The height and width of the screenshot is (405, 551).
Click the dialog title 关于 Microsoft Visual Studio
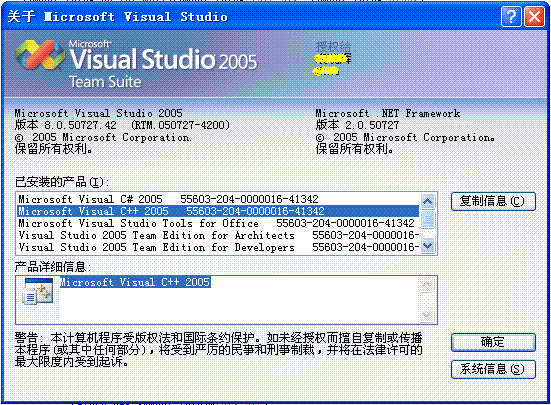[117, 17]
